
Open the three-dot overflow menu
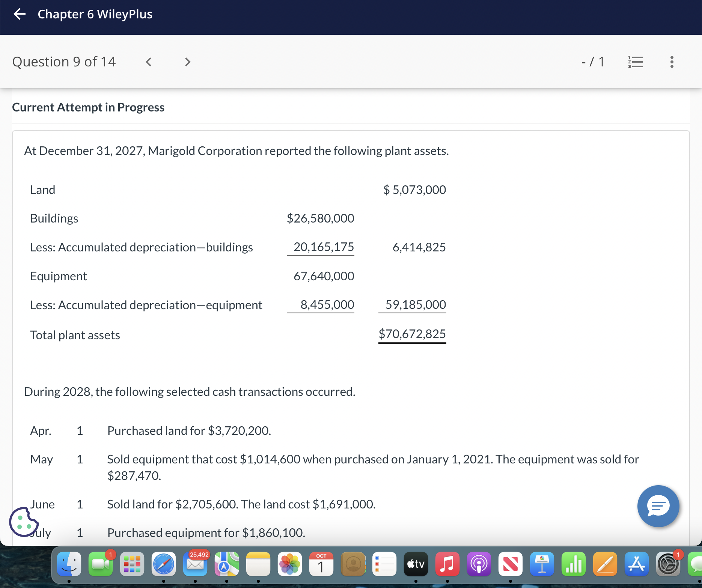point(672,62)
